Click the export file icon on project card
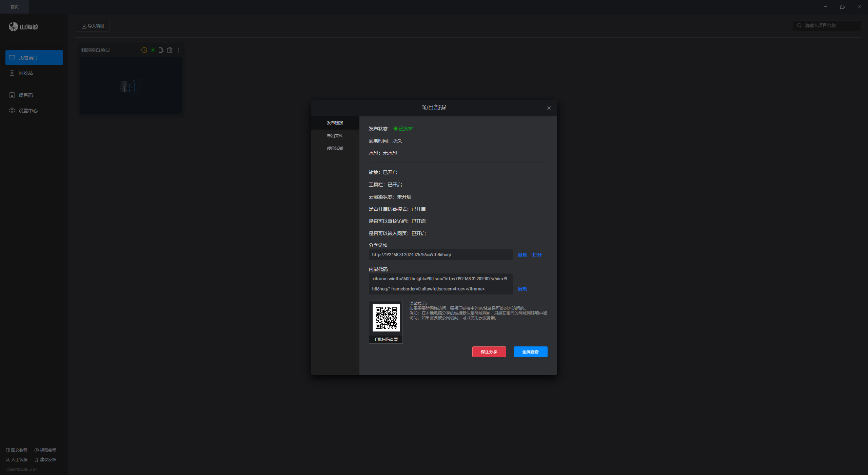The image size is (868, 475). coord(161,50)
